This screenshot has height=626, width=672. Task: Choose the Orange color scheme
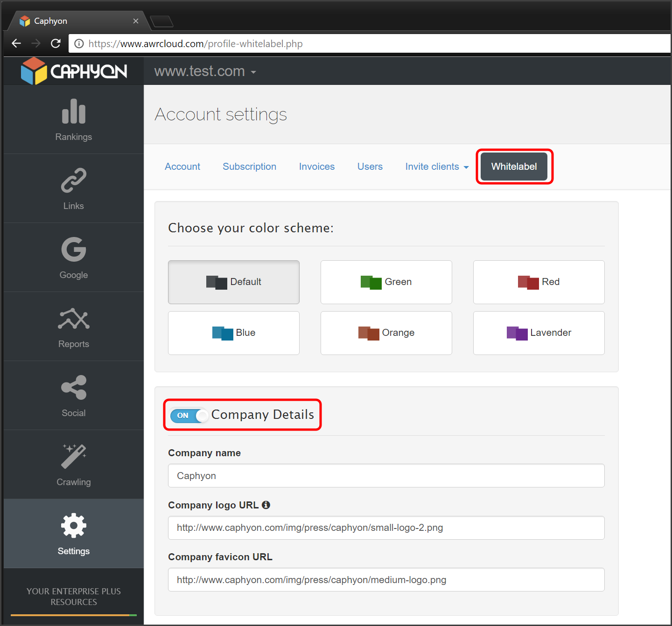coord(386,333)
